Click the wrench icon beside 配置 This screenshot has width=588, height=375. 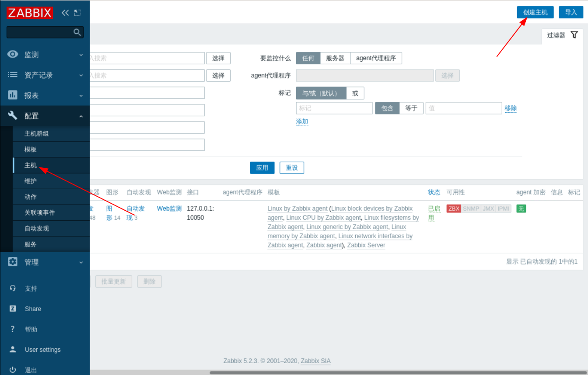click(x=13, y=115)
